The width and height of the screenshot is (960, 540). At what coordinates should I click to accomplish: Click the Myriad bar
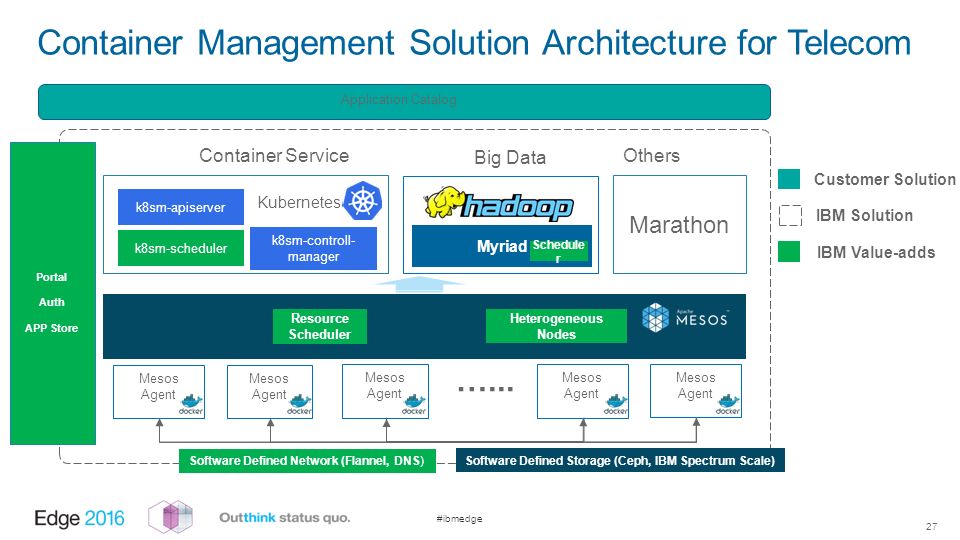point(501,246)
